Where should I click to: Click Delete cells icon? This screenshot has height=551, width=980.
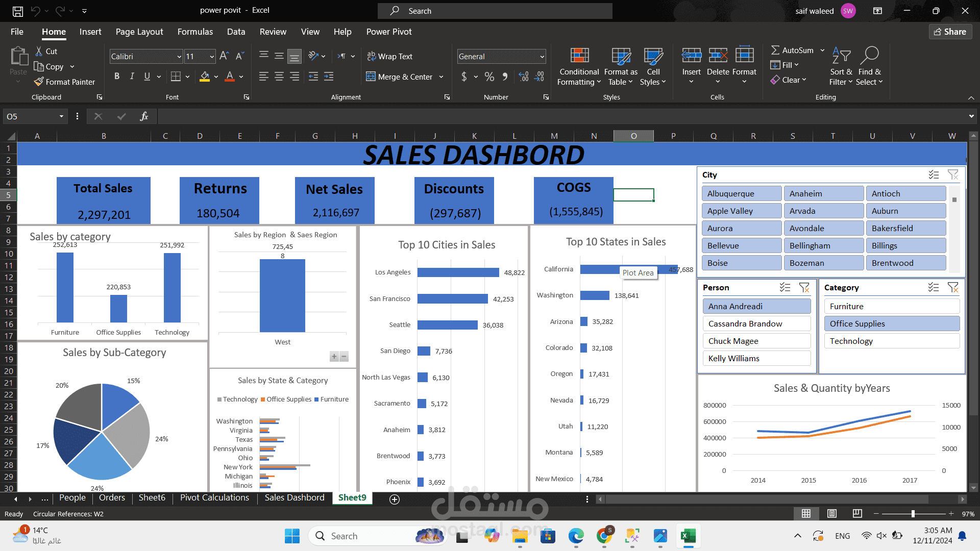click(x=718, y=55)
